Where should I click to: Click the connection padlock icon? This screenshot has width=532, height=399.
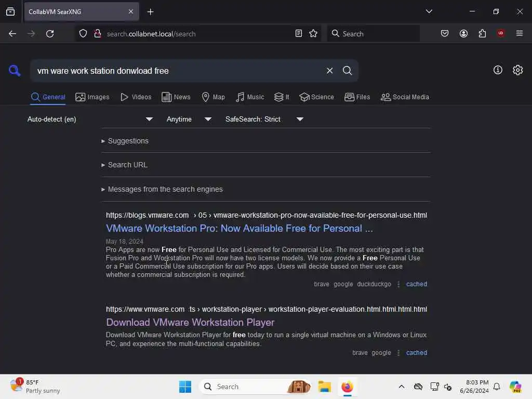coord(98,34)
